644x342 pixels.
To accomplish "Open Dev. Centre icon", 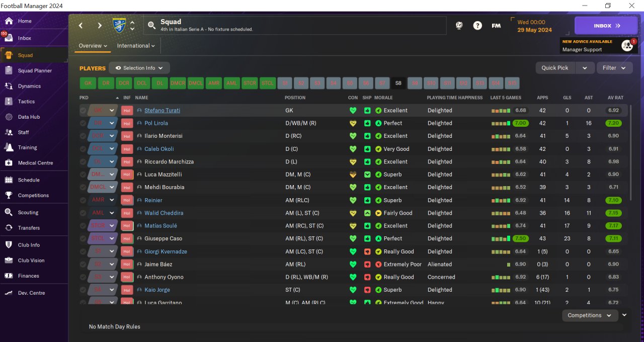I will pos(9,293).
